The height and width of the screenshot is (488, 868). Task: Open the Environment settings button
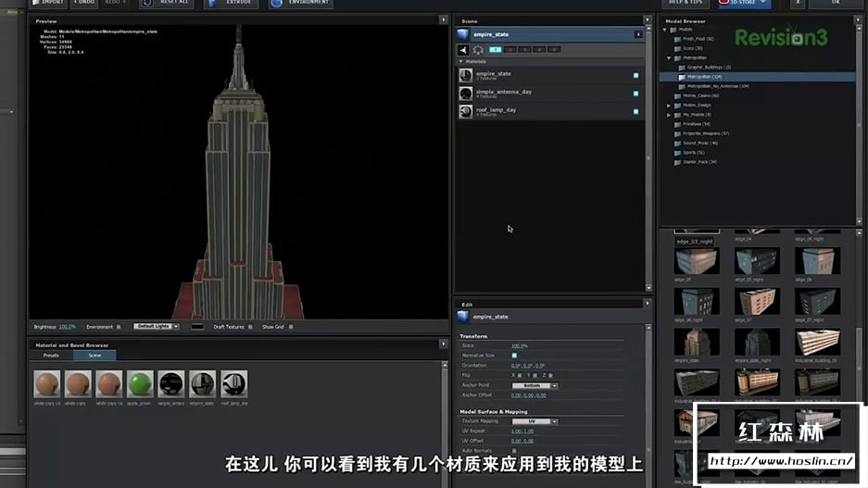301,3
